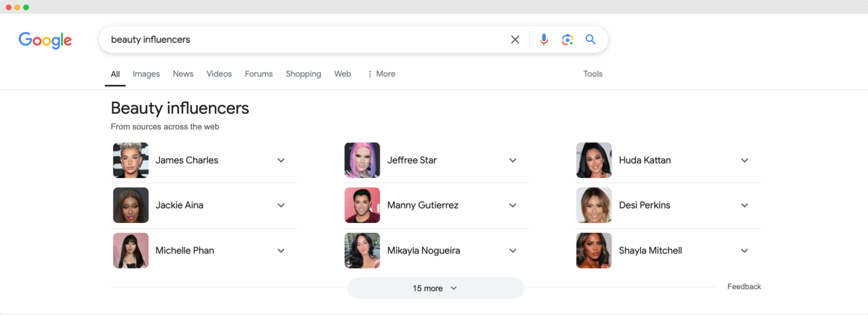
Task: Click Jackie Aina thumbnail photo
Action: (x=131, y=206)
